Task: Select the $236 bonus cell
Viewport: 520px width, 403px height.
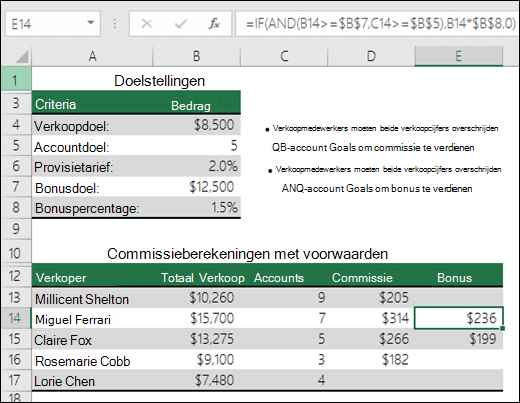Action: pos(459,318)
